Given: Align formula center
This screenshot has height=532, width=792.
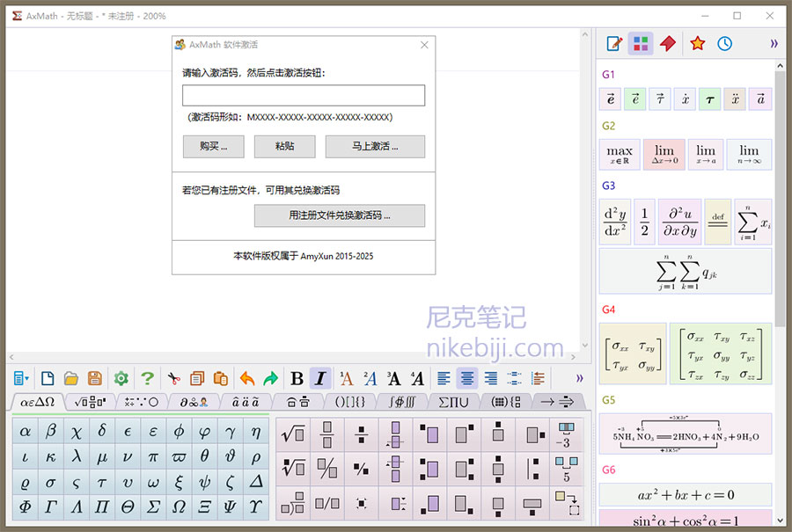Looking at the screenshot, I should 467,378.
